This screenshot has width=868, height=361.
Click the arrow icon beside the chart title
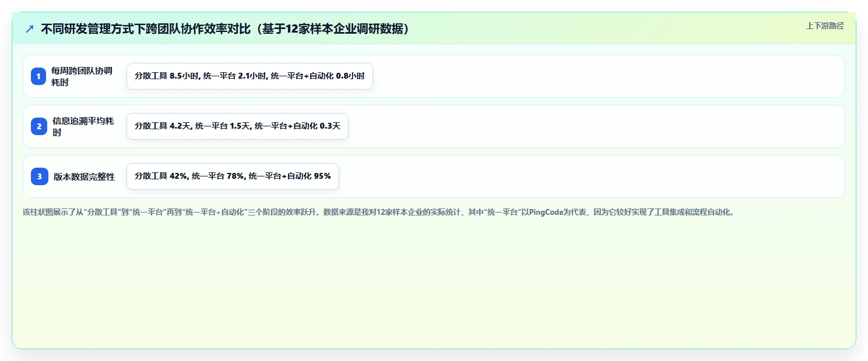30,29
